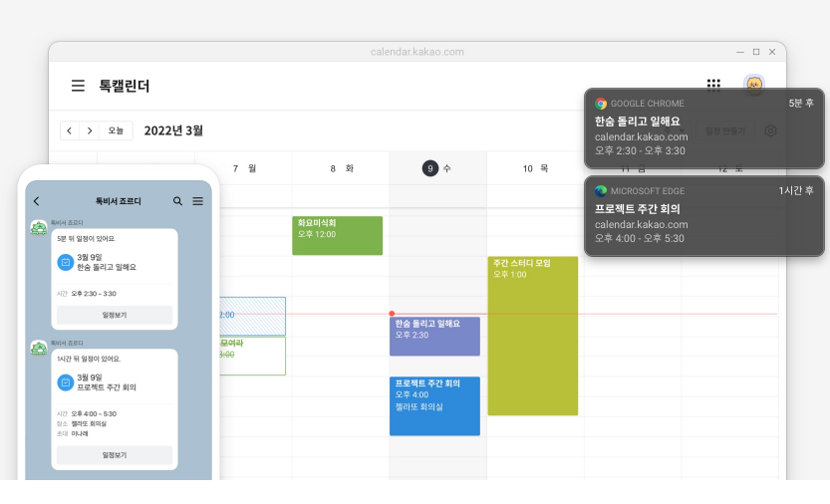The height and width of the screenshot is (504, 830).
Task: Open the Google Chrome notification for 한숨 돌리고 일해요
Action: pyautogui.click(x=704, y=128)
